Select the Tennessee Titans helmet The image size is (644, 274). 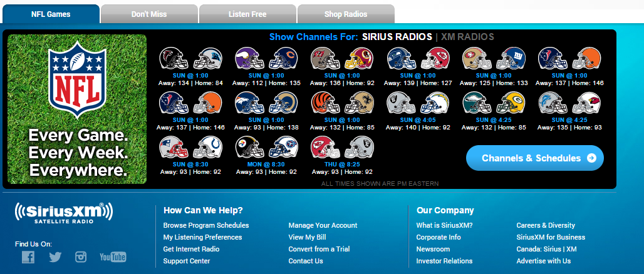(283, 147)
